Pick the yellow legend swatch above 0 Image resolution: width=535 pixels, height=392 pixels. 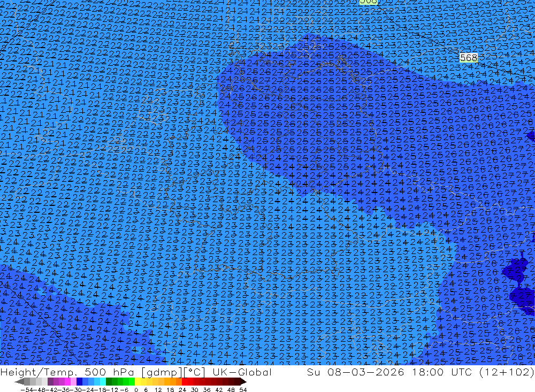coord(138,381)
